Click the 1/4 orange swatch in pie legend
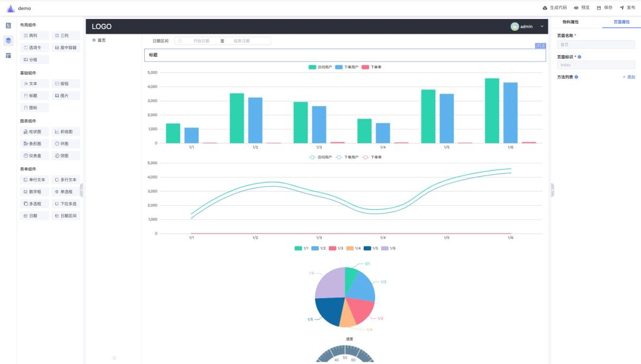The height and width of the screenshot is (364, 641). tap(350, 248)
